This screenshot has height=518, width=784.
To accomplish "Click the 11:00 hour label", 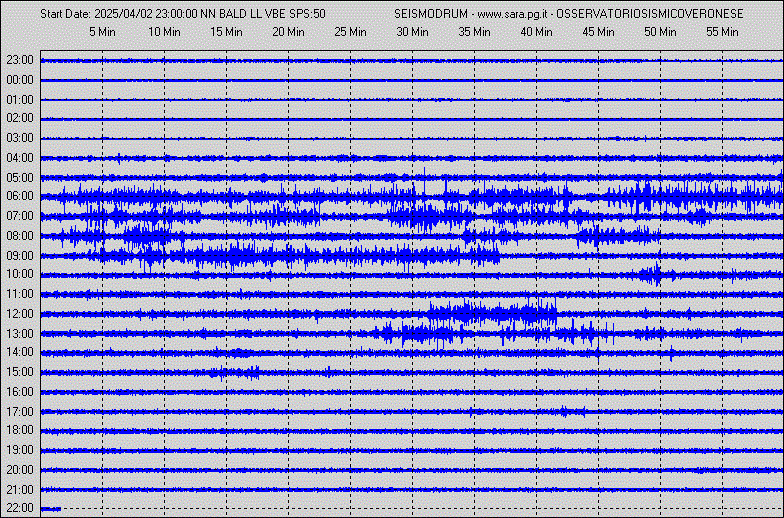I will tap(20, 294).
